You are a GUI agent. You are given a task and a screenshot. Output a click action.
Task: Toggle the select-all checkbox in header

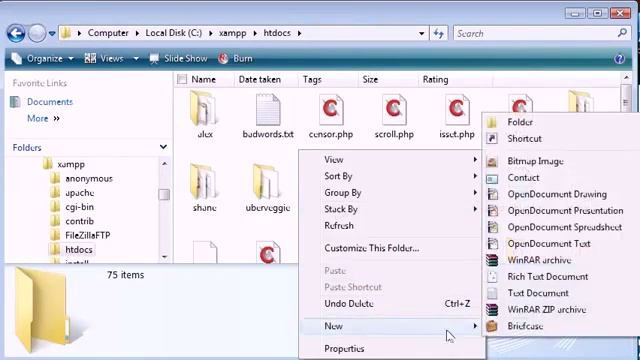click(x=182, y=79)
